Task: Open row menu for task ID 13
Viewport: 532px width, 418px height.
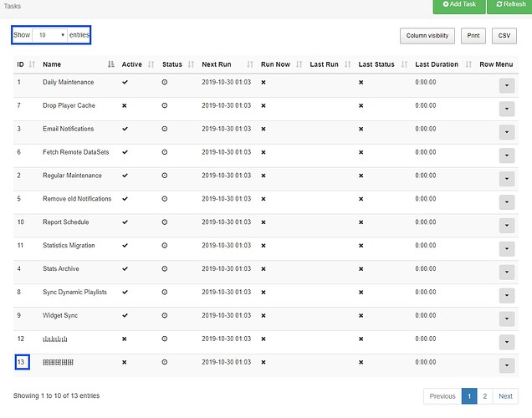Action: coord(507,365)
